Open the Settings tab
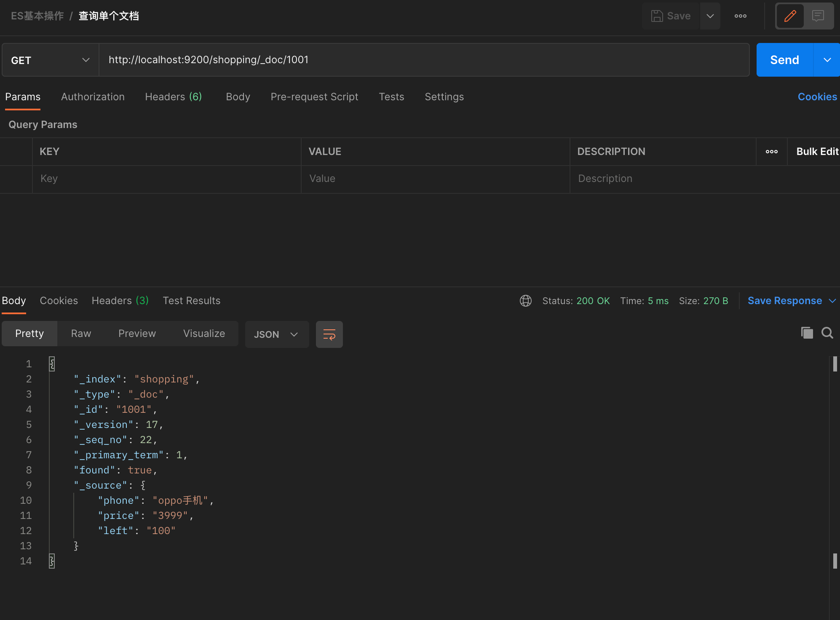The image size is (840, 620). pos(444,97)
